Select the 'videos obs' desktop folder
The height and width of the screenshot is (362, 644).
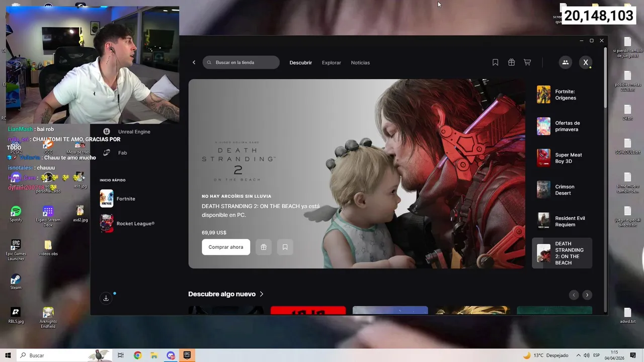48,248
